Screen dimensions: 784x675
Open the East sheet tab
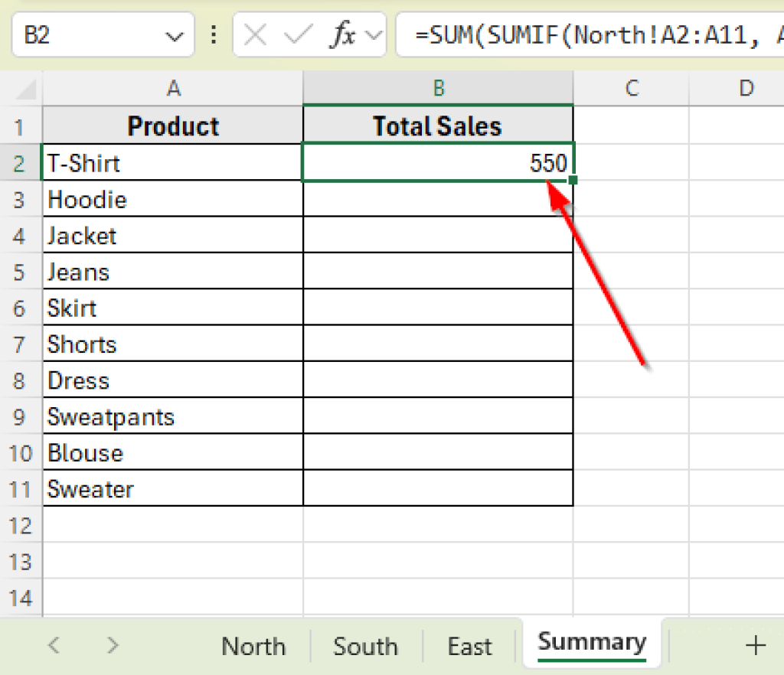[x=469, y=645]
